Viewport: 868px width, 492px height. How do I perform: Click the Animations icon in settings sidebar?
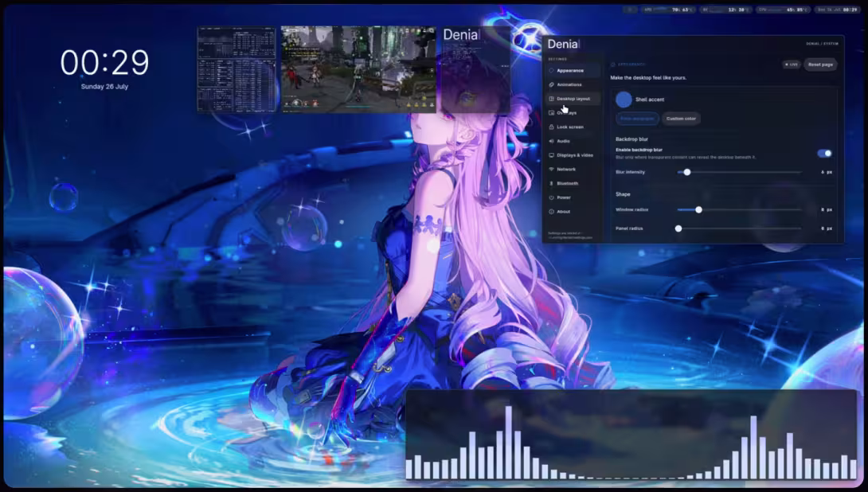click(x=551, y=84)
